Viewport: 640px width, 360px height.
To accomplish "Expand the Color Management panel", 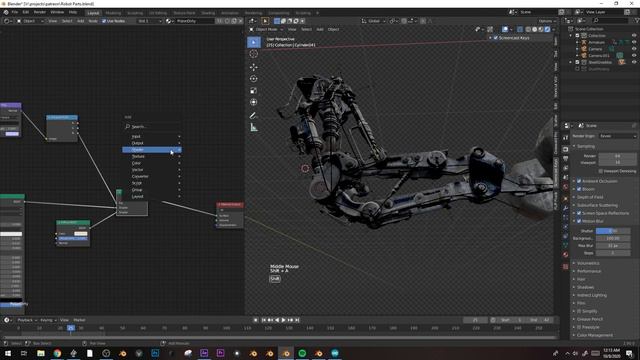I will click(x=595, y=335).
